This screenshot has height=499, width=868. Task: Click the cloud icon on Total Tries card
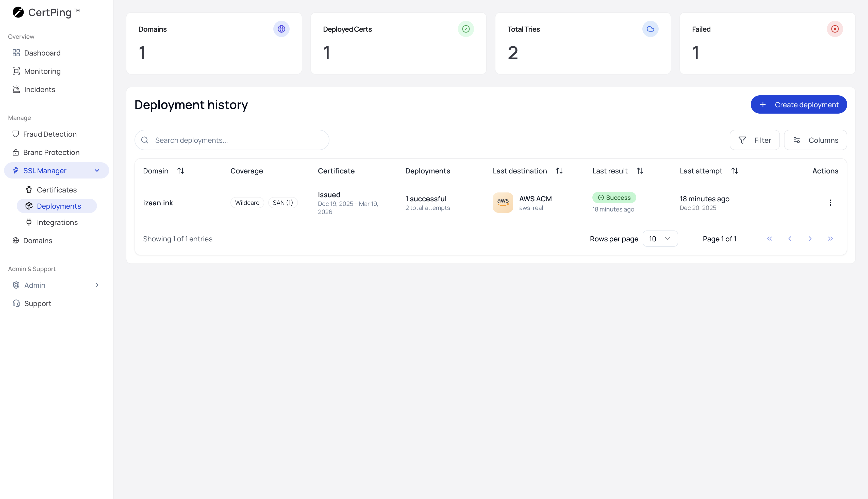pos(650,29)
